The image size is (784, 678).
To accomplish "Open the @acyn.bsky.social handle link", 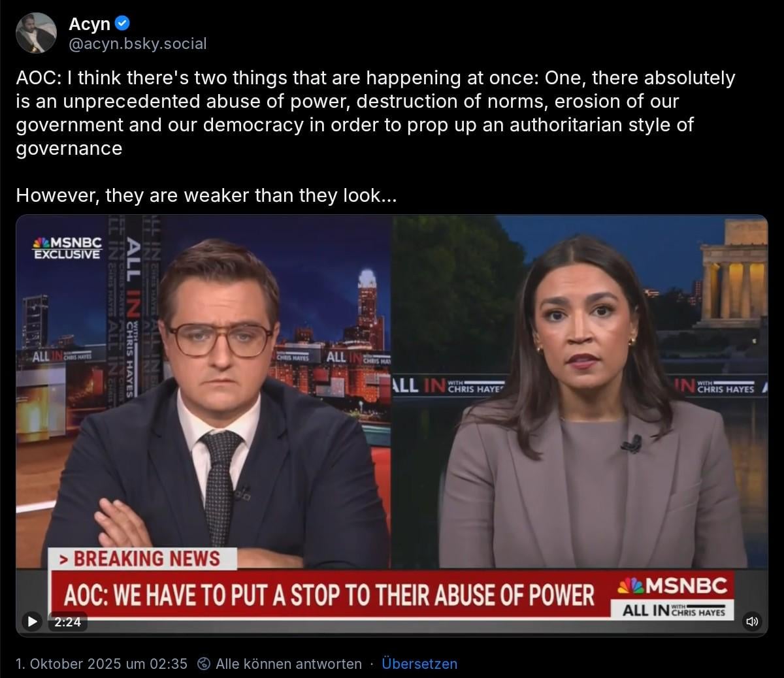I will click(x=137, y=44).
